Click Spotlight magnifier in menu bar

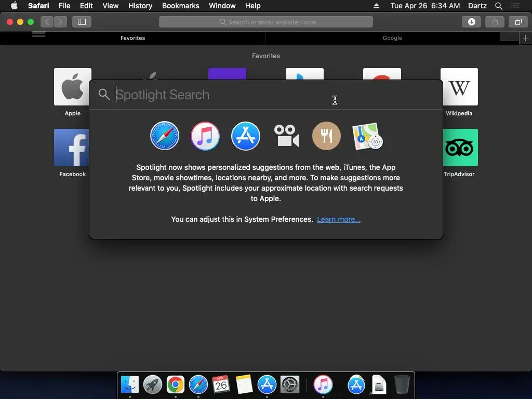click(x=498, y=6)
